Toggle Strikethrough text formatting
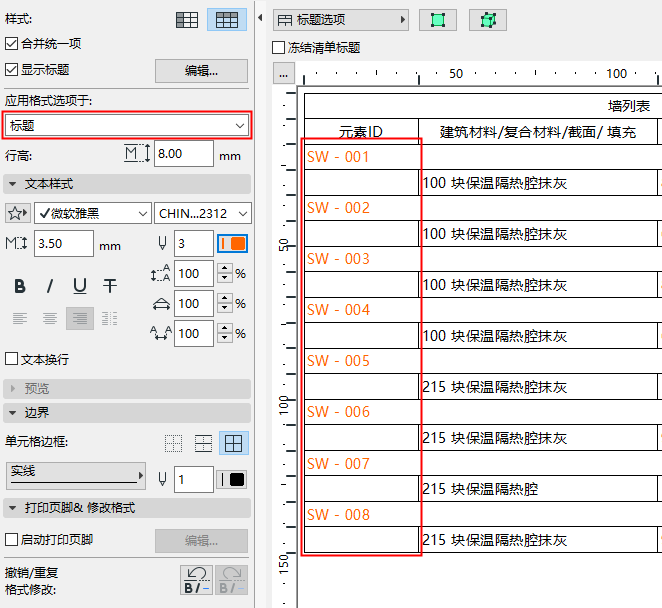Image resolution: width=662 pixels, height=608 pixels. click(x=110, y=286)
